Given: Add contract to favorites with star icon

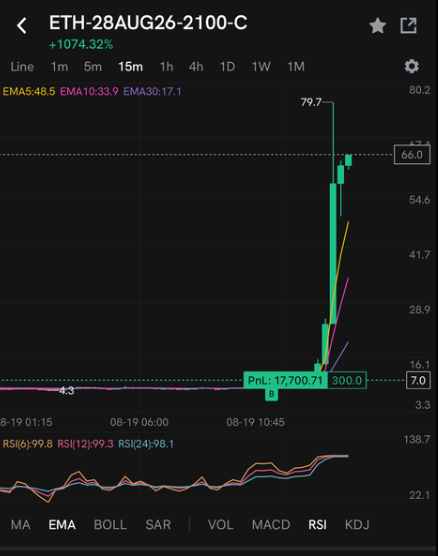Looking at the screenshot, I should pyautogui.click(x=377, y=26).
